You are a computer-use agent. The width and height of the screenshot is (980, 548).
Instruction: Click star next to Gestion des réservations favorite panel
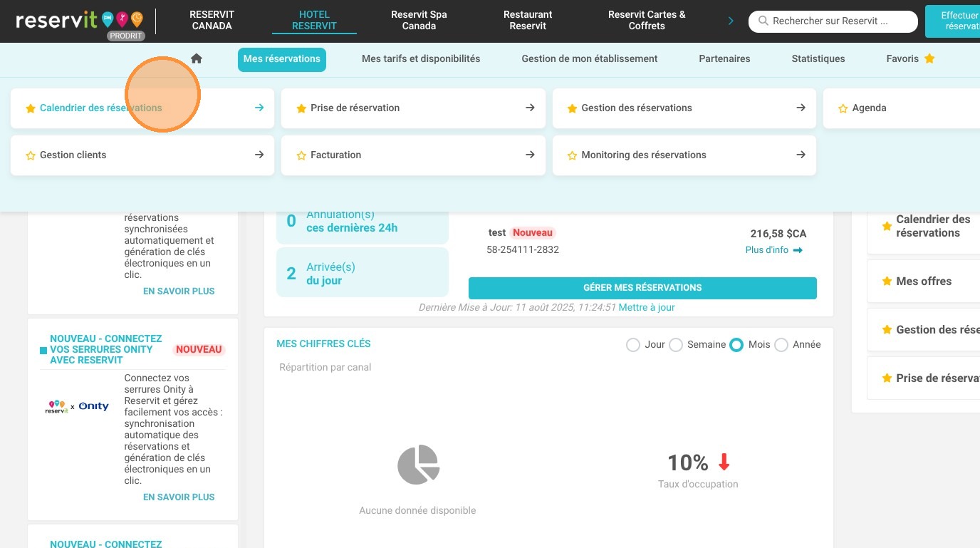[x=887, y=330]
